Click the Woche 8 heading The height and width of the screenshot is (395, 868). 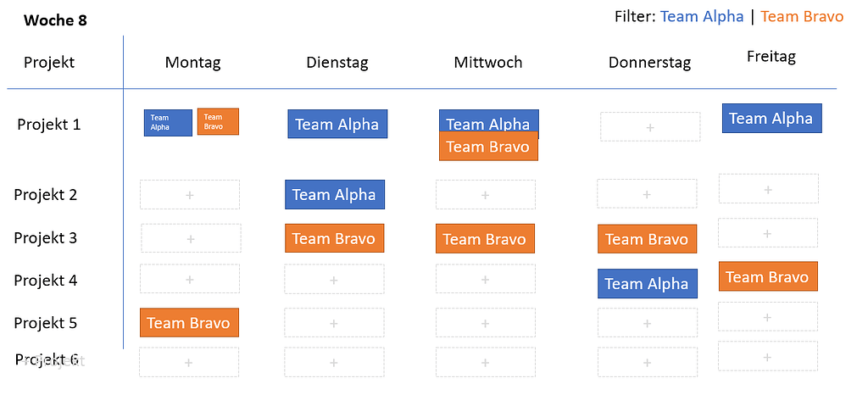coord(55,21)
